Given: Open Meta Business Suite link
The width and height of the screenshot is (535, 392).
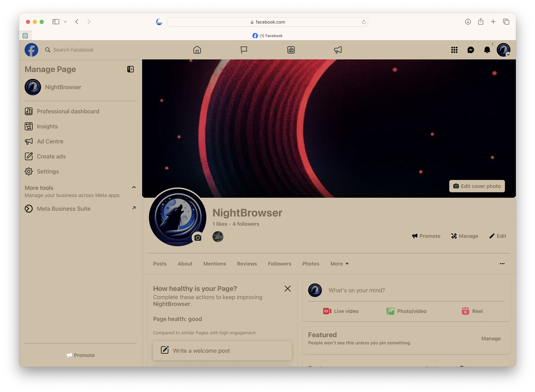Looking at the screenshot, I should pos(80,209).
